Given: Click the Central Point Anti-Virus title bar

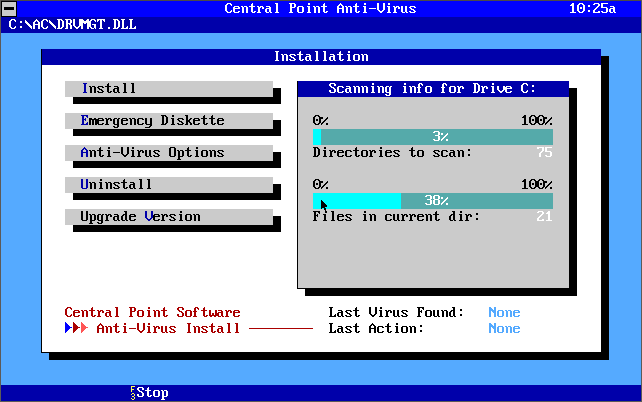Looking at the screenshot, I should point(320,8).
